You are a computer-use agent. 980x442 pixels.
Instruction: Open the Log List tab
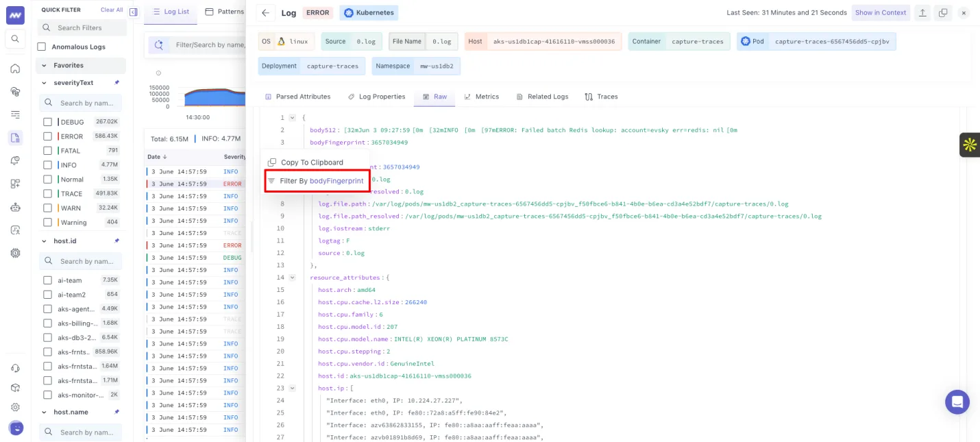tap(171, 12)
